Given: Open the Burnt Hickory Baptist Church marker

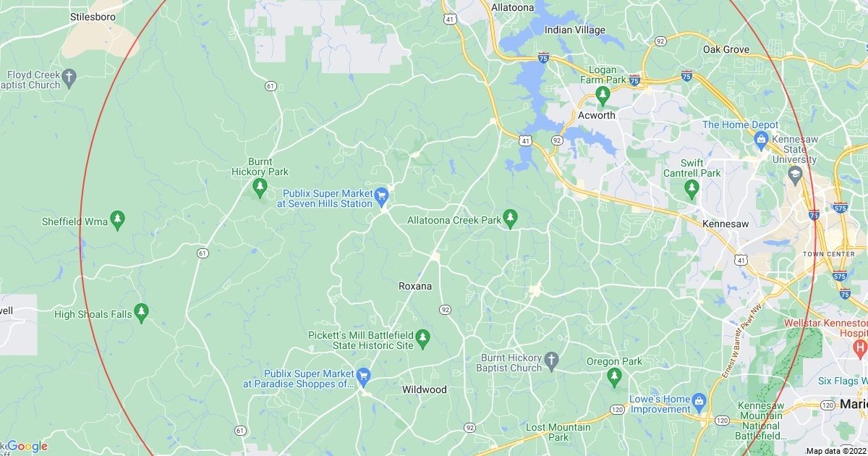Looking at the screenshot, I should (x=551, y=360).
